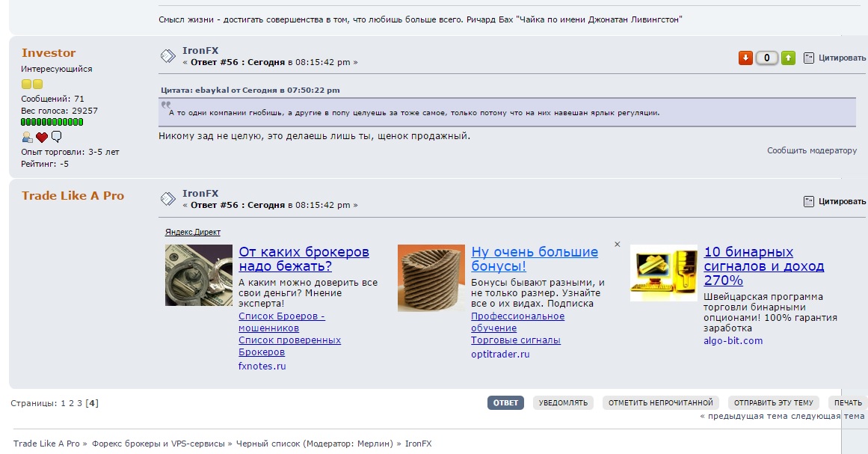Screen dimensions: 868x454
Task: Select text 'Сообщений: 71'
Action: tap(52, 99)
